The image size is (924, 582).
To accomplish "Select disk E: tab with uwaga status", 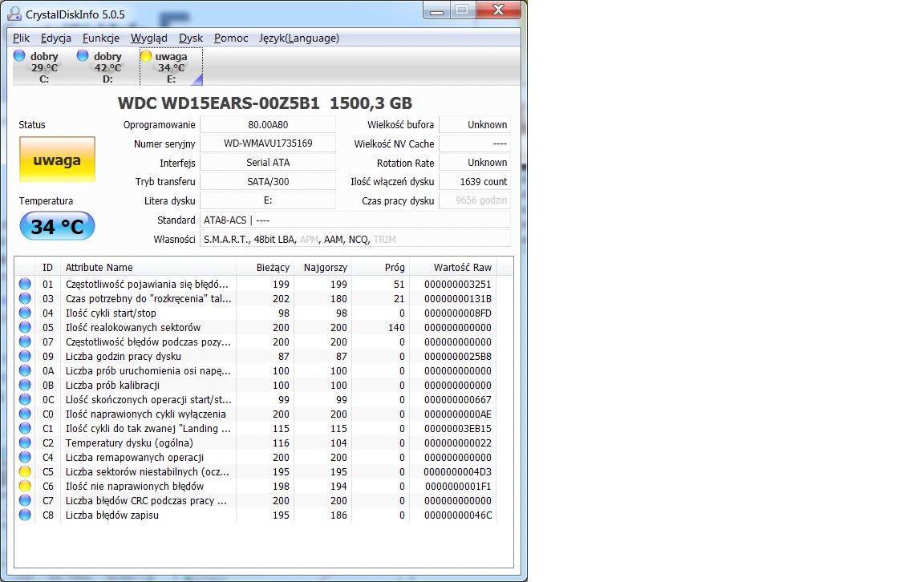I will pos(171,67).
